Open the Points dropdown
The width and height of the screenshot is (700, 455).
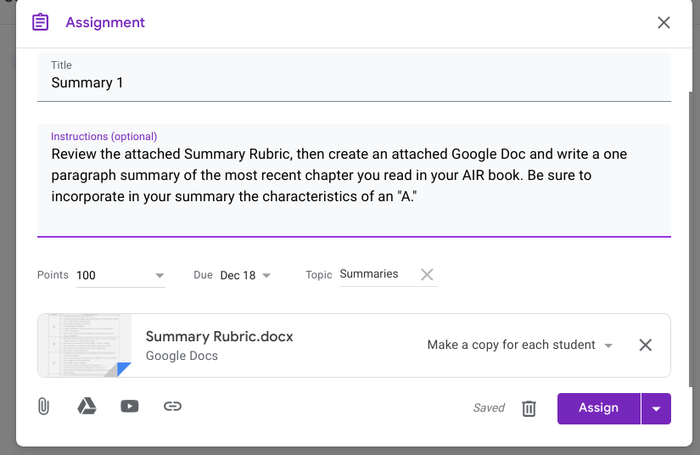[x=160, y=276]
